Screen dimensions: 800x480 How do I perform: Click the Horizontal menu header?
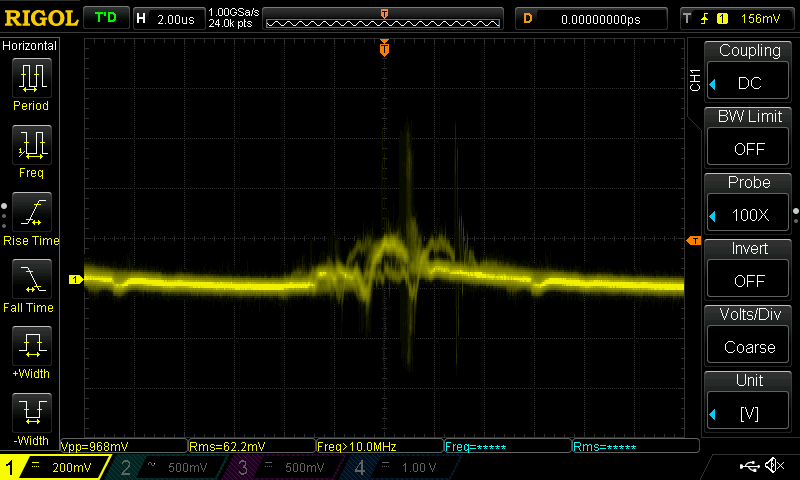pos(30,45)
